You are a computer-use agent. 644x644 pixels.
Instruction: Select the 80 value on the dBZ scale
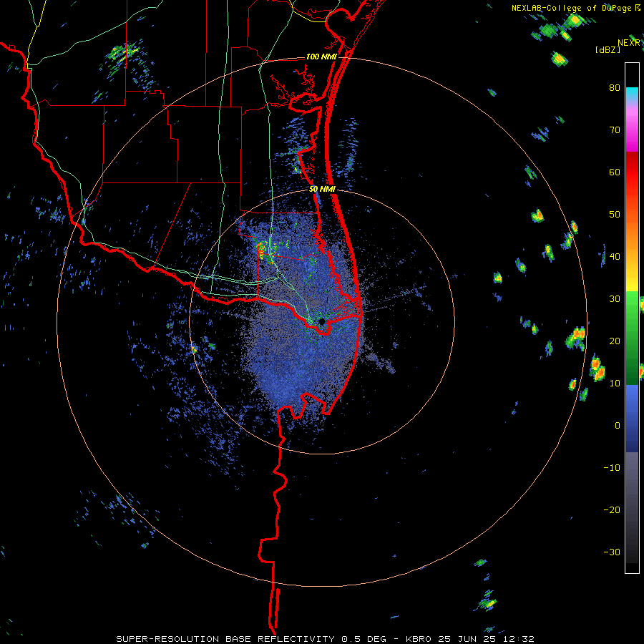click(615, 88)
